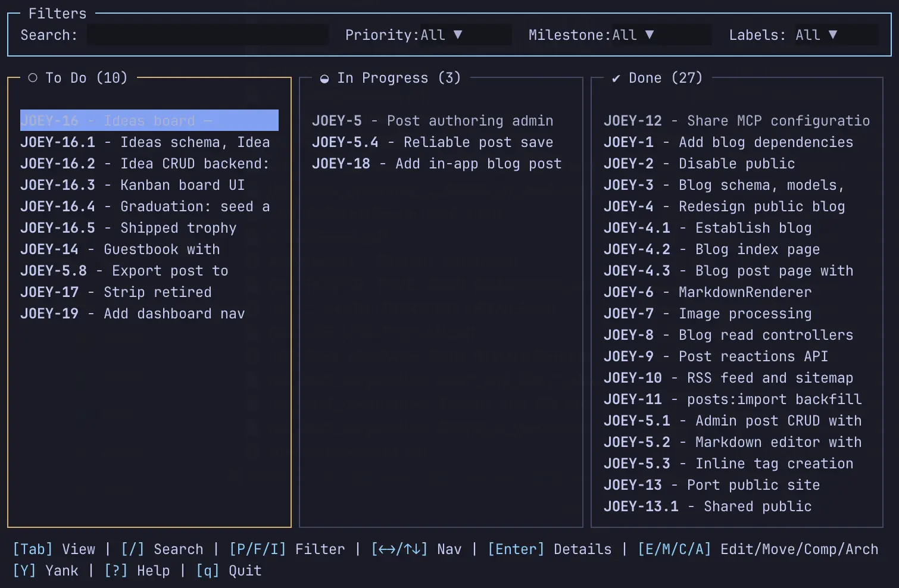The image size is (899, 588).
Task: Click the [E/M/C/A] Edit/Move/Comp/Arch hint
Action: pos(758,549)
